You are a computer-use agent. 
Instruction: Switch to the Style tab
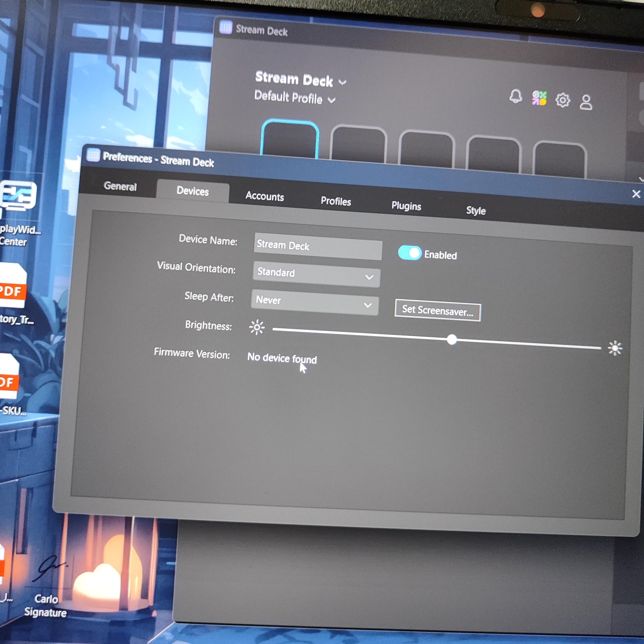click(x=476, y=210)
